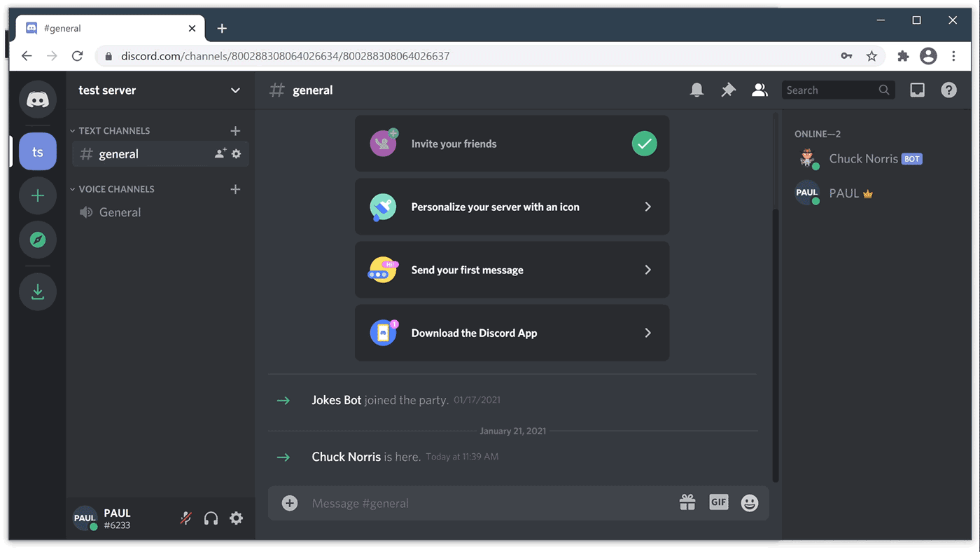Open Explore Public Servers compass icon
Image resolution: width=980 pixels, height=552 pixels.
pyautogui.click(x=38, y=240)
